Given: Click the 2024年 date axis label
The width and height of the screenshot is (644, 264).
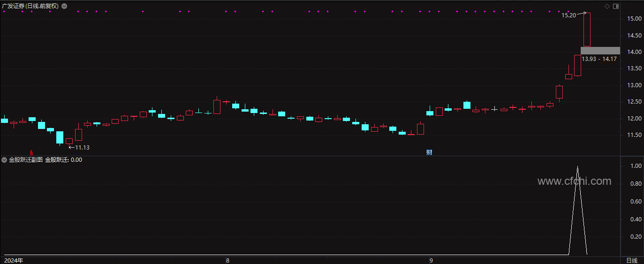Looking at the screenshot, I should point(14,260).
